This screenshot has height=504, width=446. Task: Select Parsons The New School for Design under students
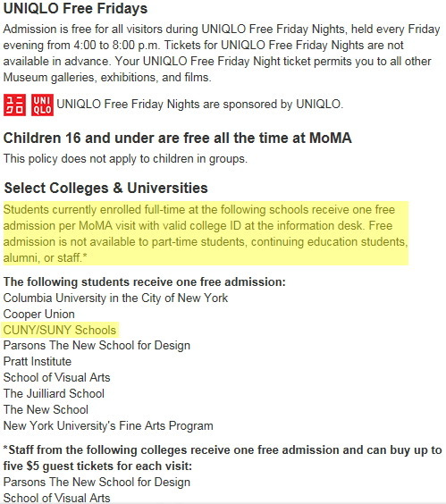97,346
